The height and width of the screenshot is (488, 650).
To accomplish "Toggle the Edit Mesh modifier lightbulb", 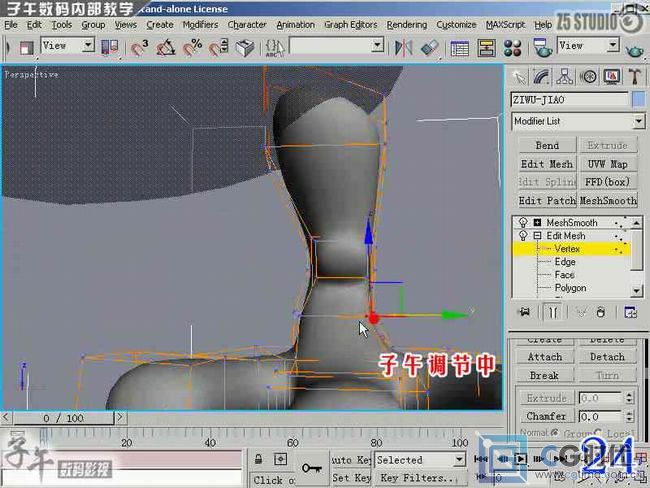I will (523, 236).
